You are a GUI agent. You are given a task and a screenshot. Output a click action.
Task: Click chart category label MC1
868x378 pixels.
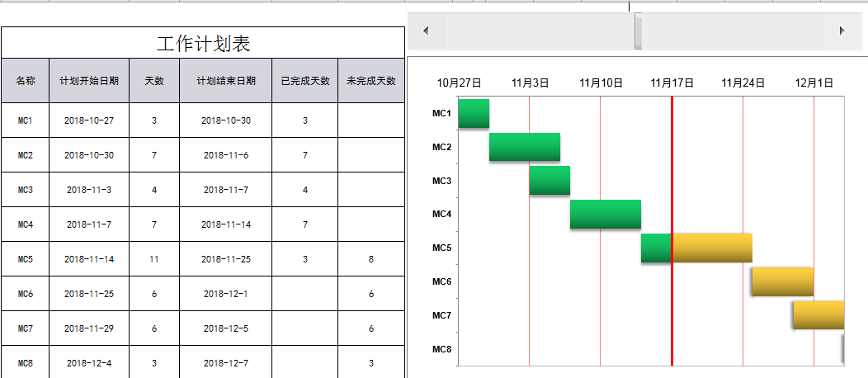[x=441, y=113]
